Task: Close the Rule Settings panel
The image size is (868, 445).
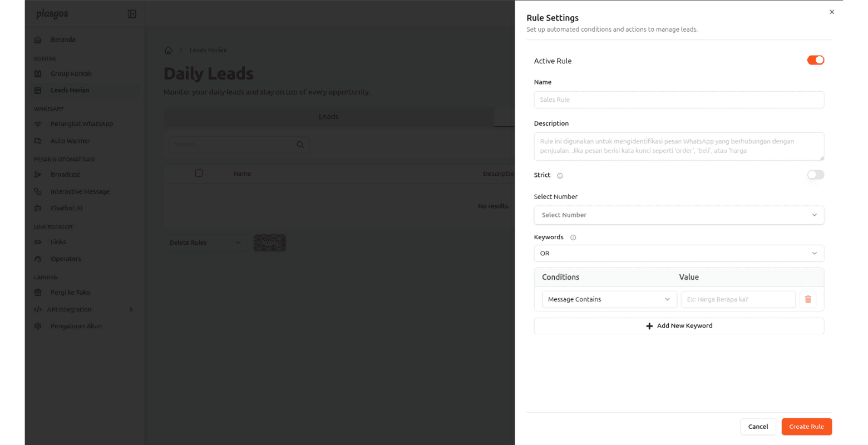Action: tap(831, 12)
